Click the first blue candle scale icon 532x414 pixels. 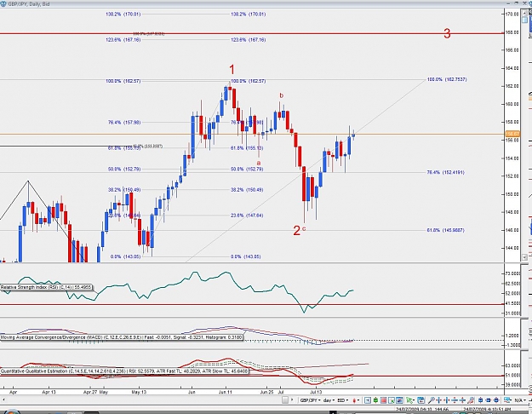click(480, 400)
